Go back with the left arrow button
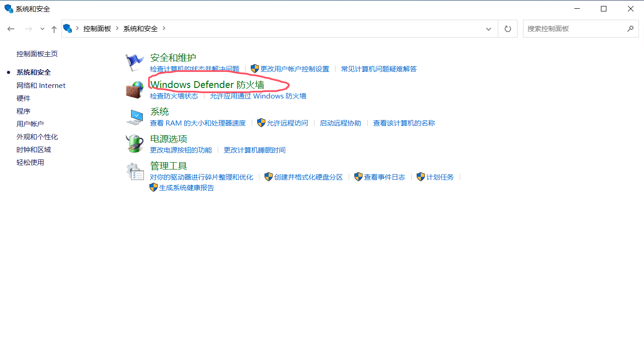The image size is (644, 339). coord(11,29)
